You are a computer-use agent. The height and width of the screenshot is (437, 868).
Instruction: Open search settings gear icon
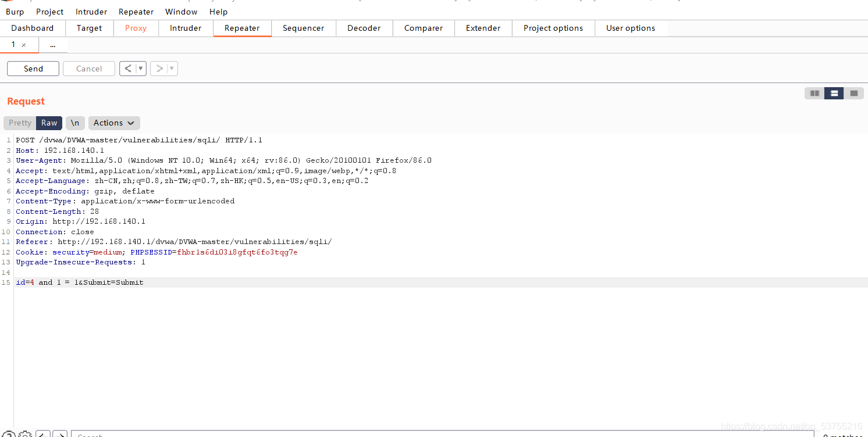point(25,435)
